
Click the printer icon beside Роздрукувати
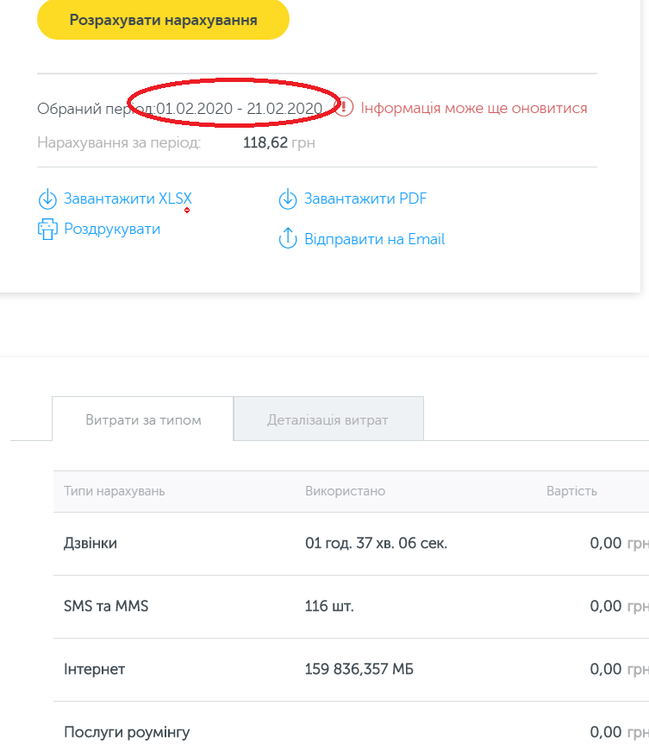[47, 230]
